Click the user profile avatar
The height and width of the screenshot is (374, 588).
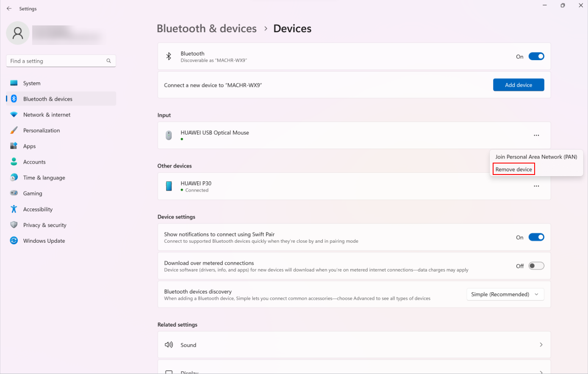(x=18, y=33)
